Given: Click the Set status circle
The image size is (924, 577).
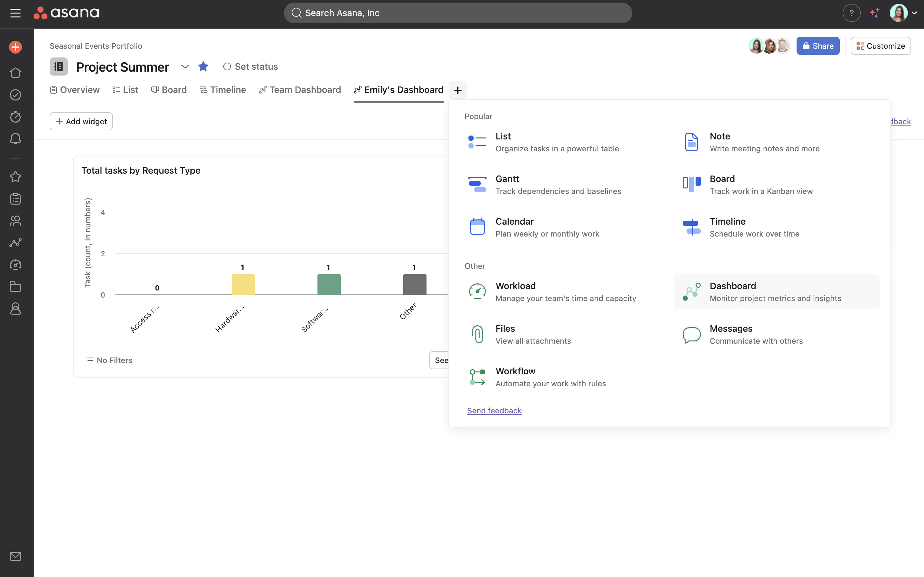Looking at the screenshot, I should (227, 66).
